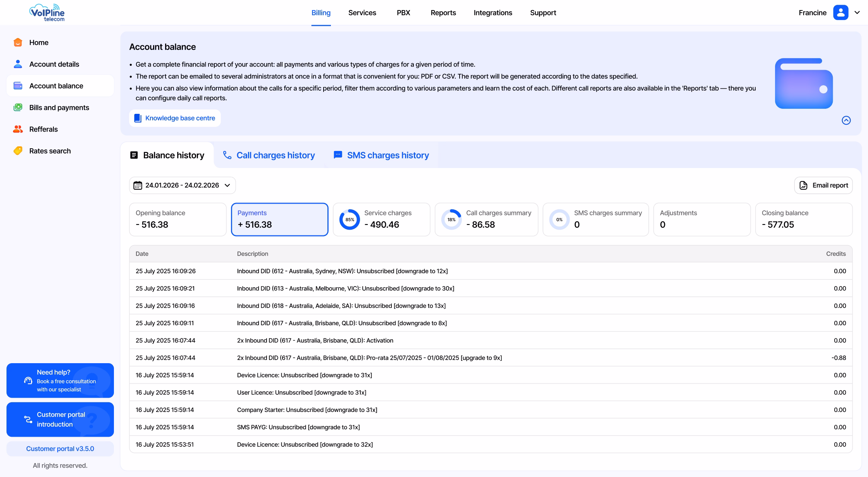Screen dimensions: 868x477
Task: Open the Services top menu
Action: pyautogui.click(x=362, y=13)
